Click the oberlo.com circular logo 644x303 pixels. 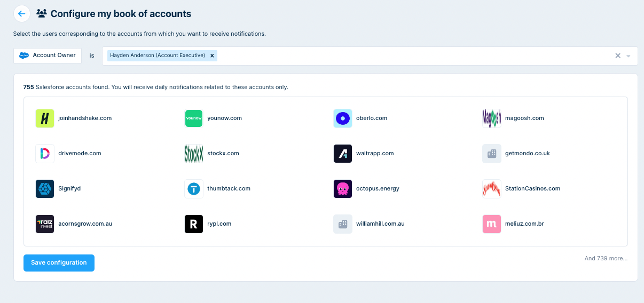[343, 118]
